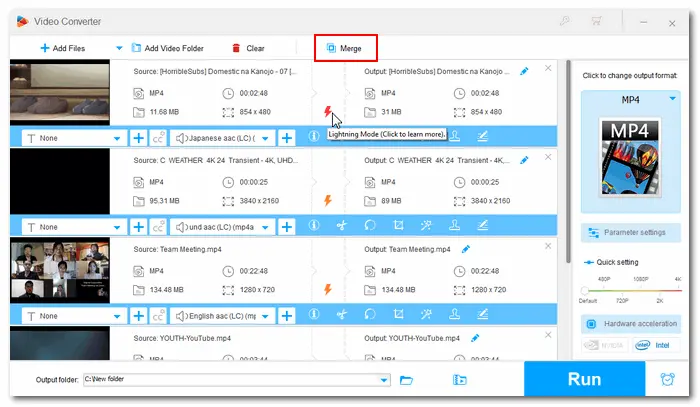Open effects wand for C WEATHER video

426,225
